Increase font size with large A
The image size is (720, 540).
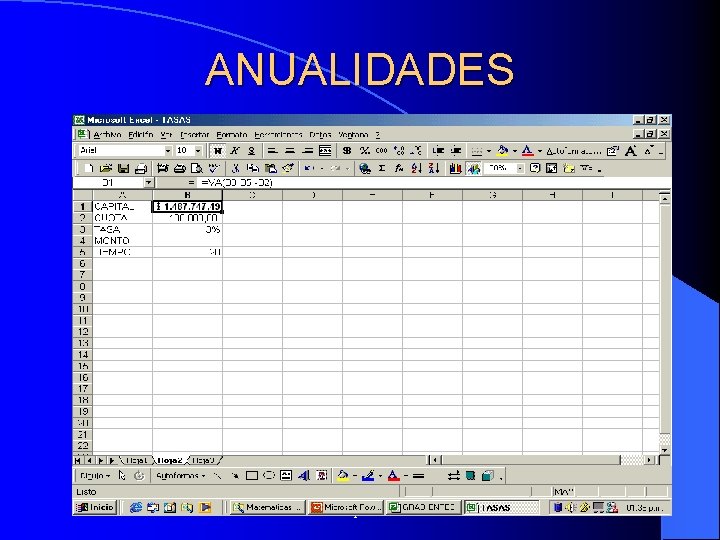631,151
